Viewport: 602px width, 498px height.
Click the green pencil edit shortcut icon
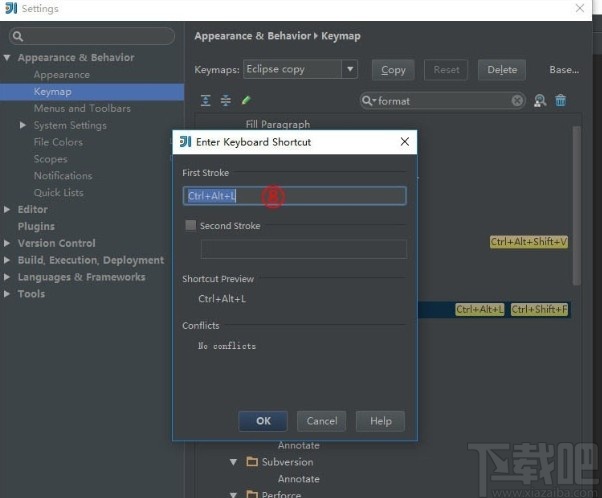[x=246, y=100]
